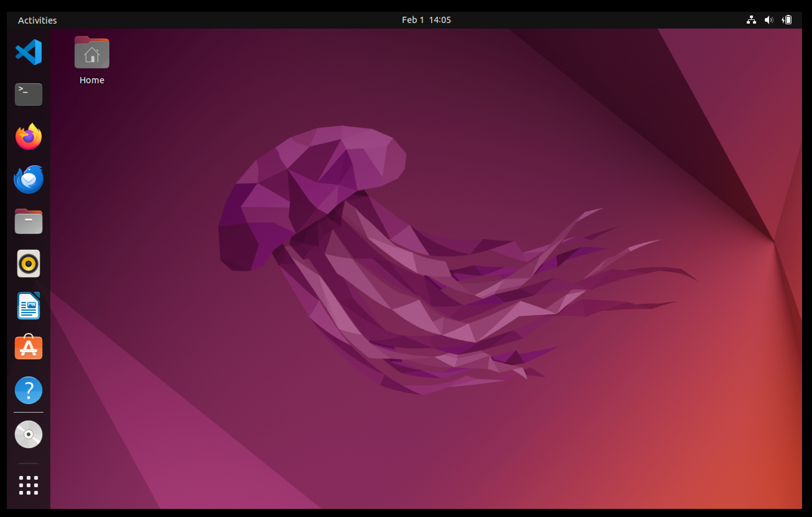The width and height of the screenshot is (812, 517).
Task: Open the Files manager in dock
Action: pyautogui.click(x=29, y=222)
